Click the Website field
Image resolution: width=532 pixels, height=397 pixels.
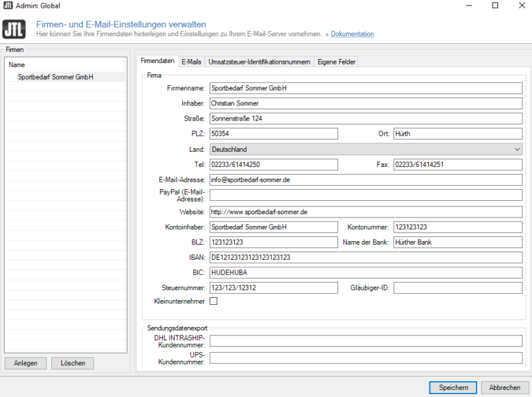(x=365, y=211)
